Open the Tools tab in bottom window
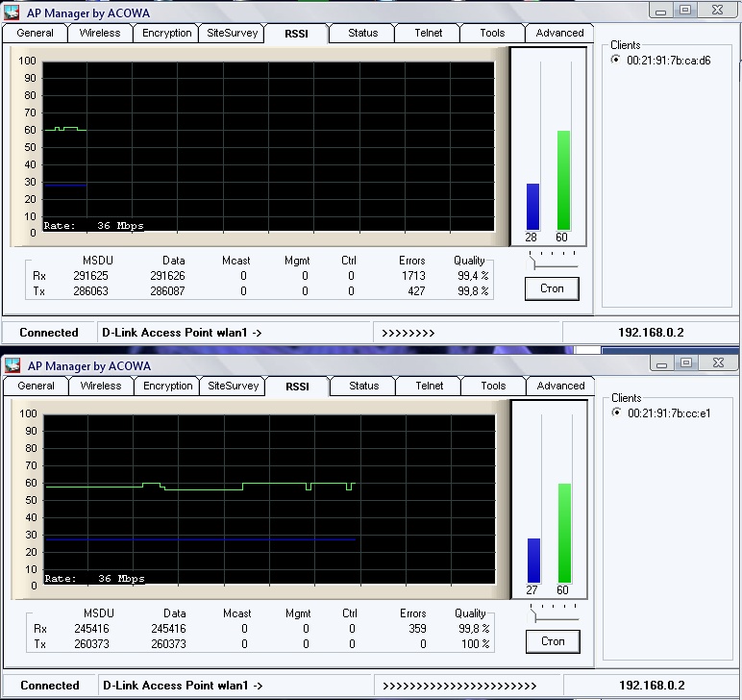Viewport: 742px width, 700px height. [493, 386]
